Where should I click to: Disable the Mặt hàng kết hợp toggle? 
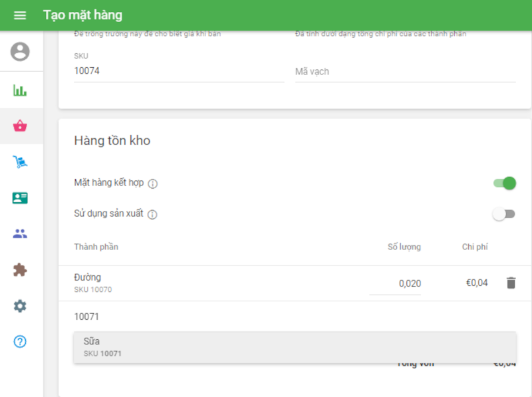tap(505, 184)
